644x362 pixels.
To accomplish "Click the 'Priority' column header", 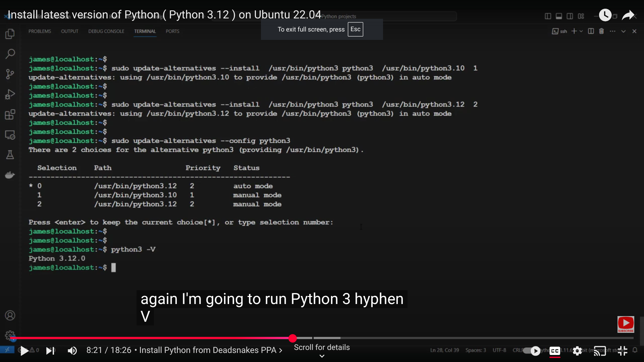I will click(x=203, y=168).
